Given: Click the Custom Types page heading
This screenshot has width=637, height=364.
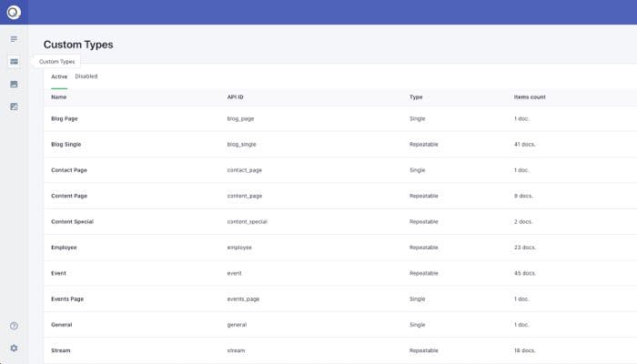Looking at the screenshot, I should click(78, 45).
